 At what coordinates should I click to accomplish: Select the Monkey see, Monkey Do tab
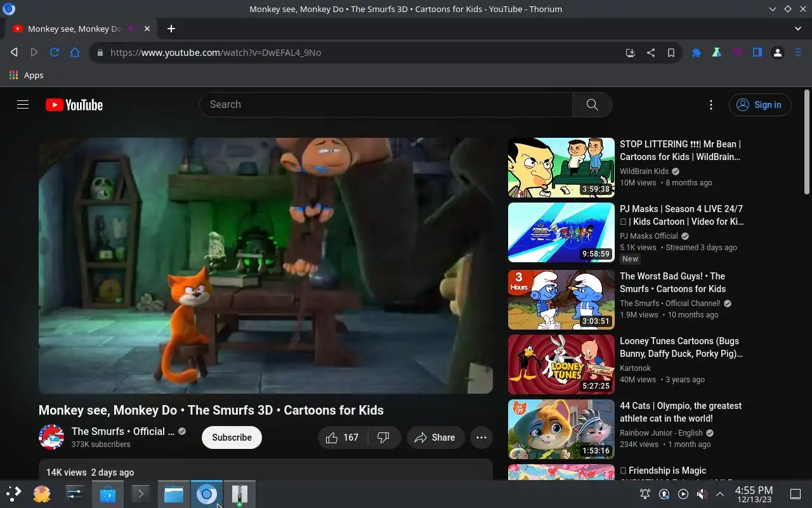(82, 29)
